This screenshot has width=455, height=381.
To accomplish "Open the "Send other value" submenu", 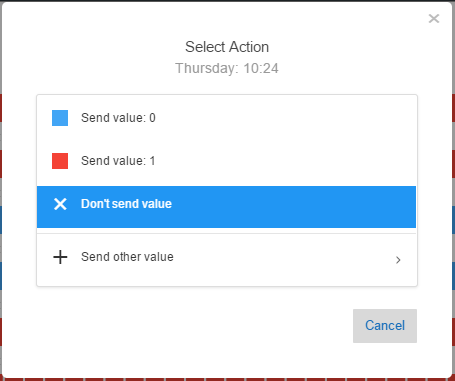I will [226, 260].
